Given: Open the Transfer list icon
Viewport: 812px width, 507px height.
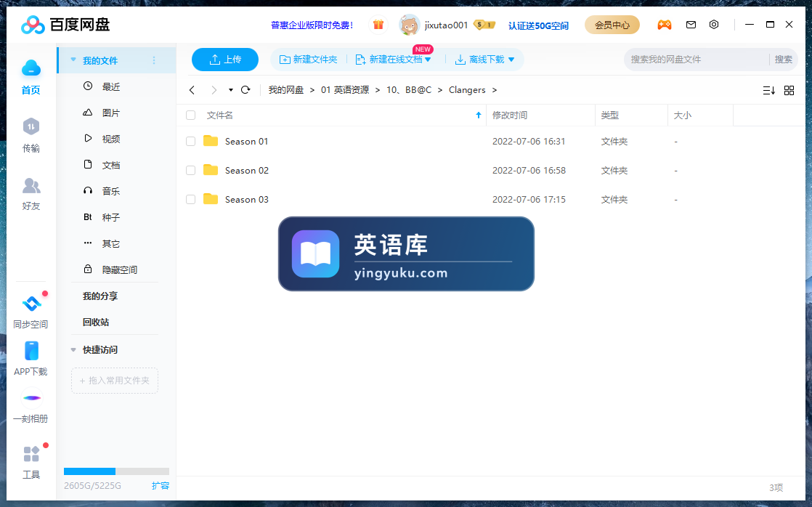Looking at the screenshot, I should pyautogui.click(x=31, y=126).
